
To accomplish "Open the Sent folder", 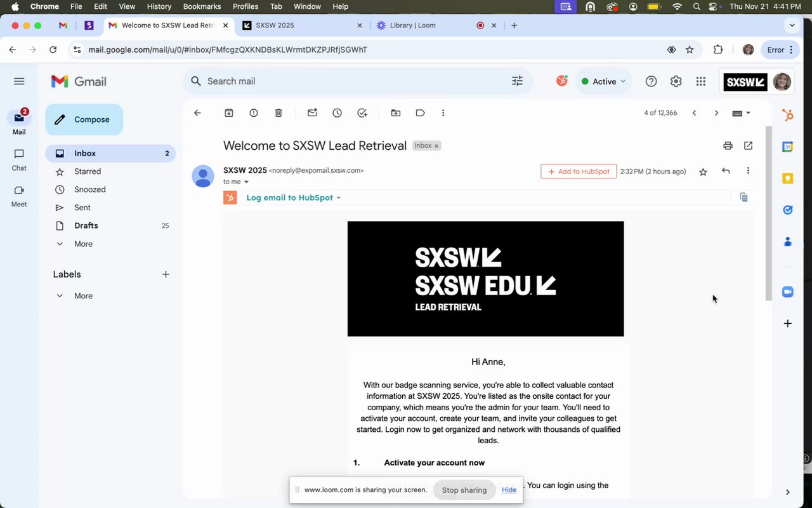I will coord(110,208).
